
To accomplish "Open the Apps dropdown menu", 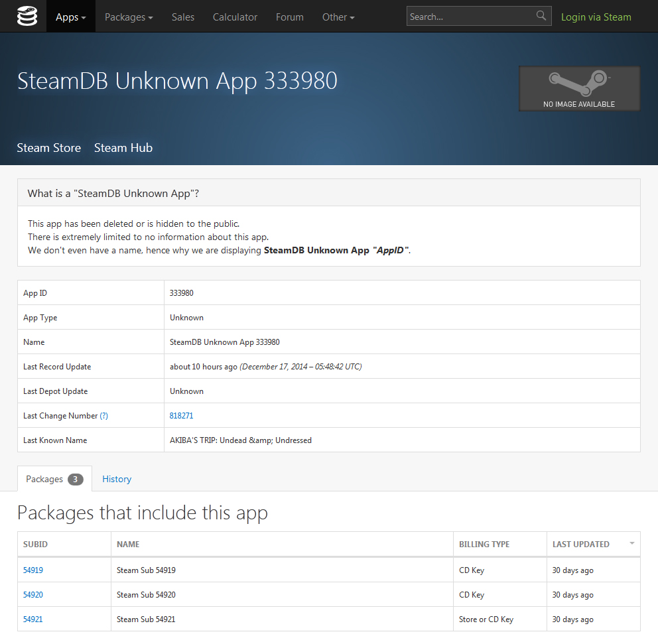I will point(70,17).
